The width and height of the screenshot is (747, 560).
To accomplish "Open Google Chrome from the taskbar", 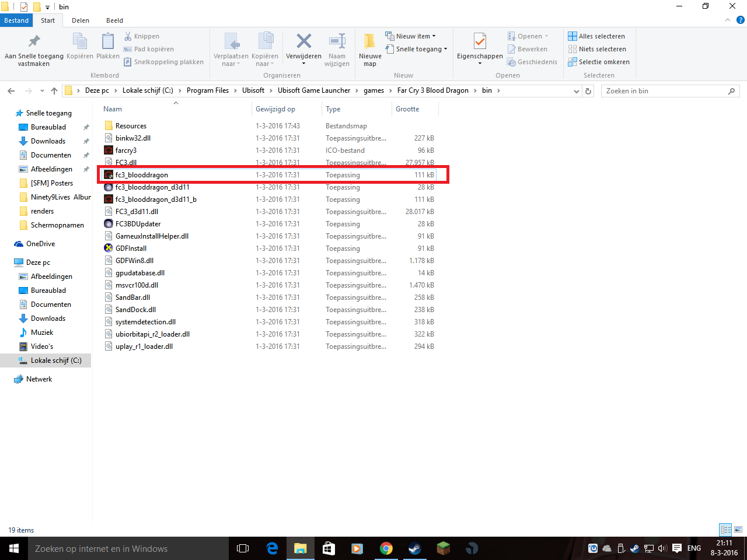I will click(x=386, y=548).
